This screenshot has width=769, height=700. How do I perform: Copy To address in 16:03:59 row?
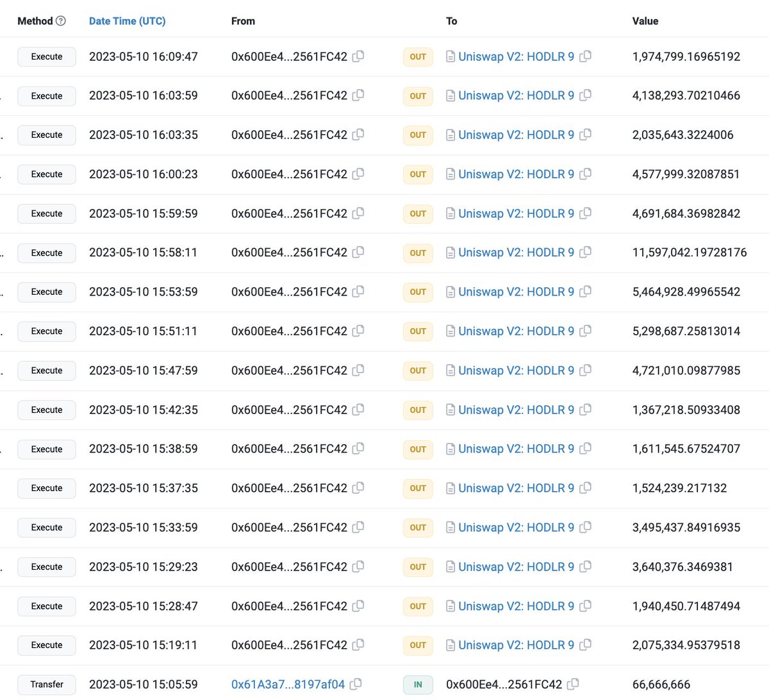tap(585, 96)
